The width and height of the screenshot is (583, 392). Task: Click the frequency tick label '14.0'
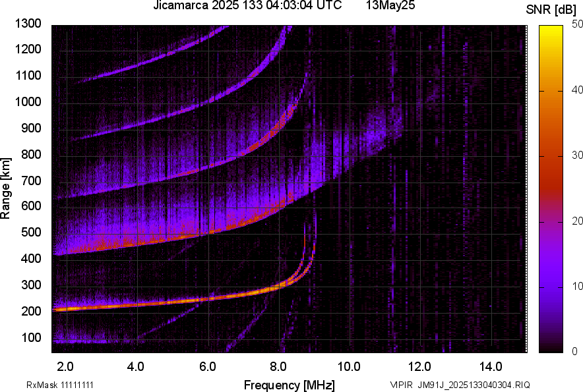point(491,367)
